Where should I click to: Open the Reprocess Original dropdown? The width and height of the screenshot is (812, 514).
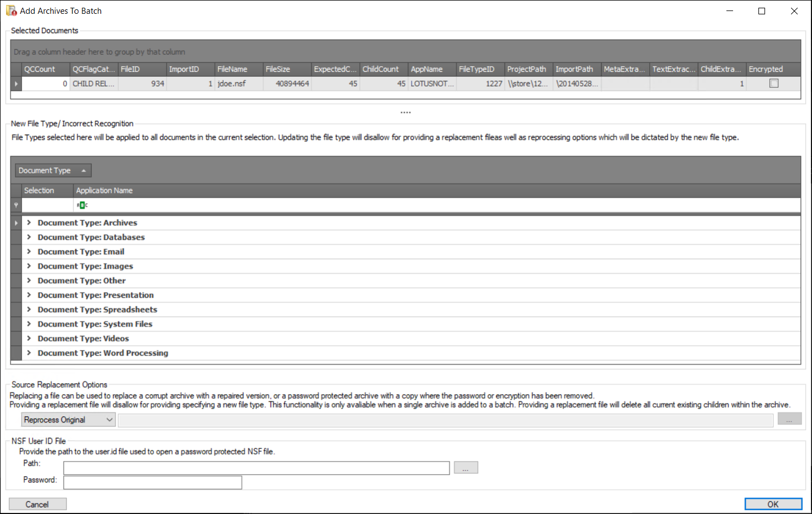tap(68, 420)
